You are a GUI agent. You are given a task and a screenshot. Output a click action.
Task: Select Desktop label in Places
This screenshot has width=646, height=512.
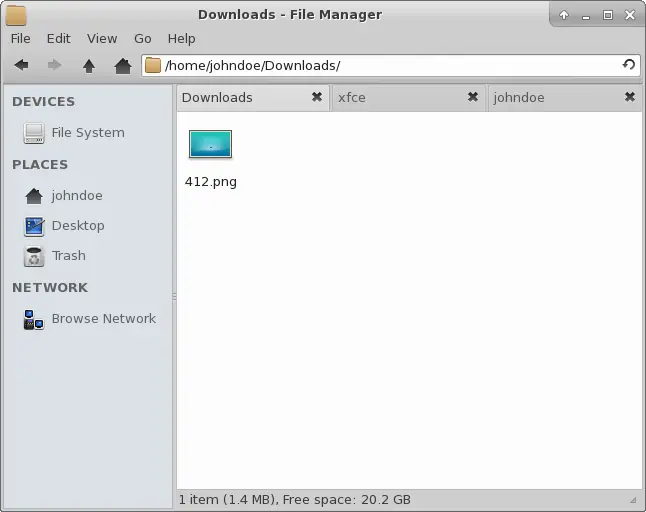(x=78, y=226)
